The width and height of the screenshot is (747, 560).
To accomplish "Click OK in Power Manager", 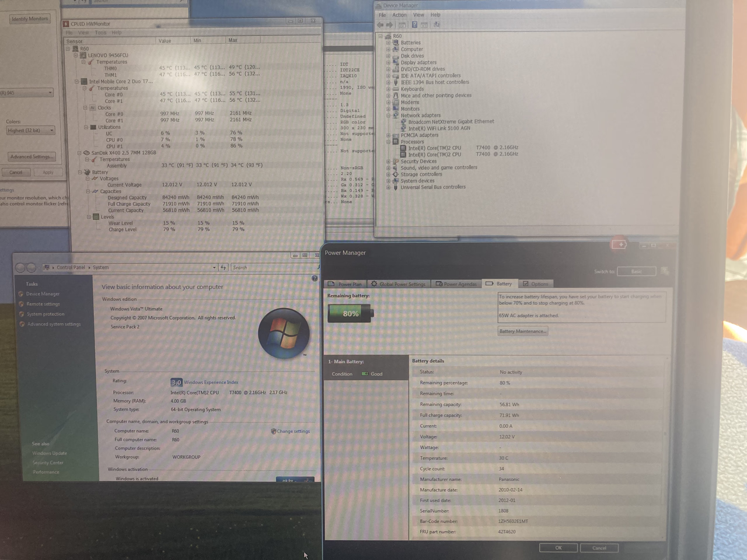I will [x=558, y=548].
